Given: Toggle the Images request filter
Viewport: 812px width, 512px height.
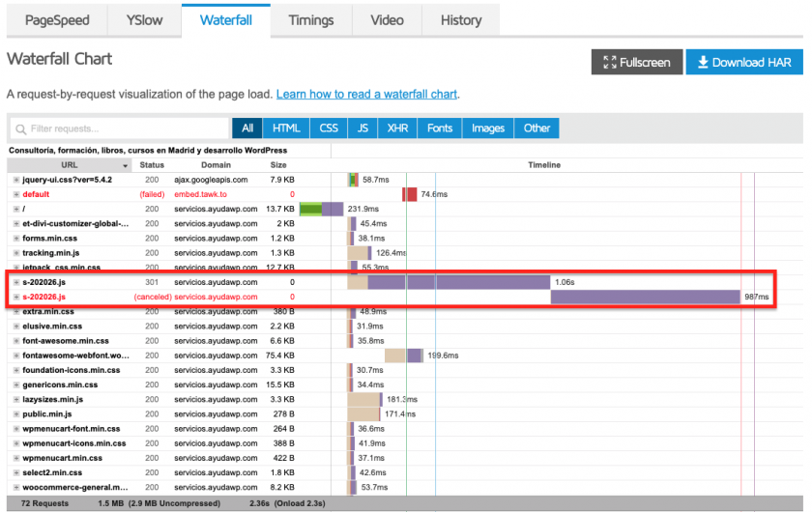Looking at the screenshot, I should pos(488,128).
